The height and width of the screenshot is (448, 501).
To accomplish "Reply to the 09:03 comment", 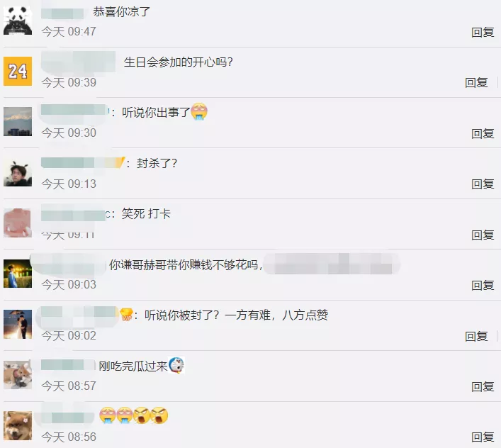I will (483, 286).
